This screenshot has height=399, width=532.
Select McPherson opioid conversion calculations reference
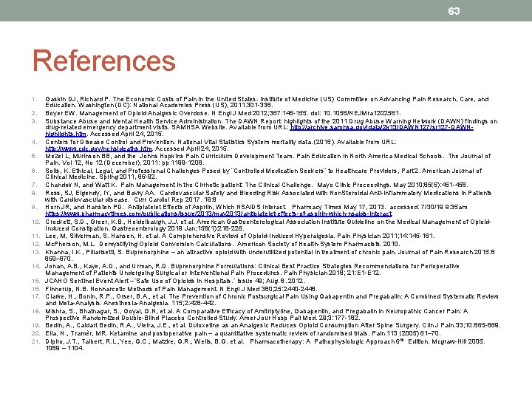[x=222, y=244]
